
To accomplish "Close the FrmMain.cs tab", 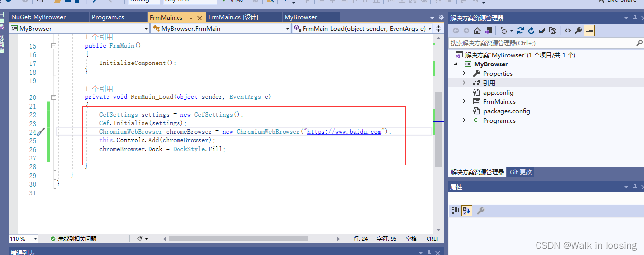I will click(199, 17).
